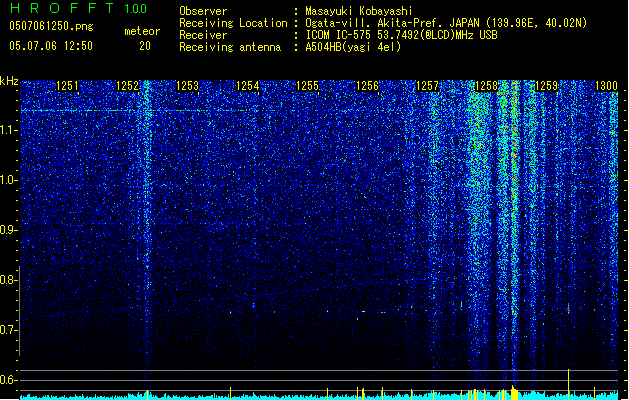Click the 0.7 kHz axis tick label

(8, 330)
